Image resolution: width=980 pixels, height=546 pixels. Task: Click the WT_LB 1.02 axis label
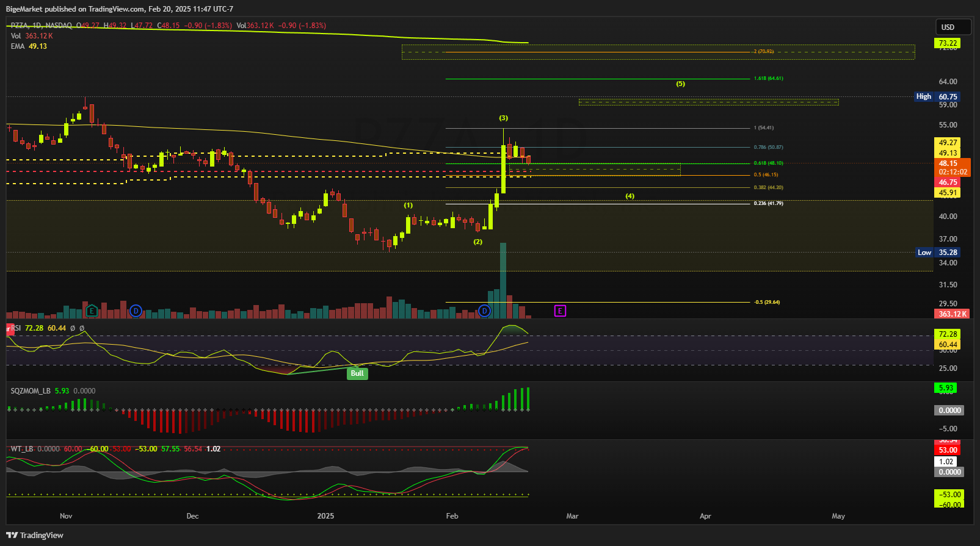[x=946, y=462]
